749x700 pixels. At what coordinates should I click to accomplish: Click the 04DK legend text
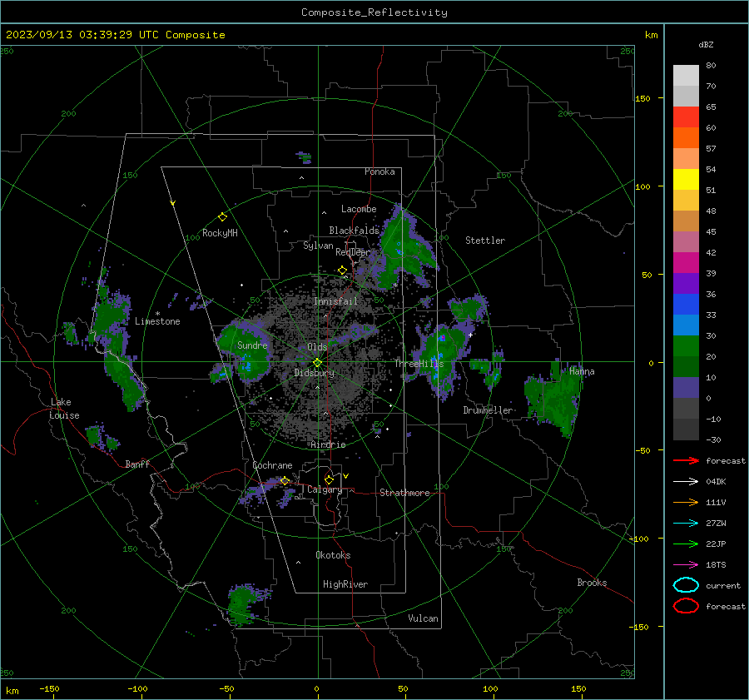tap(716, 482)
